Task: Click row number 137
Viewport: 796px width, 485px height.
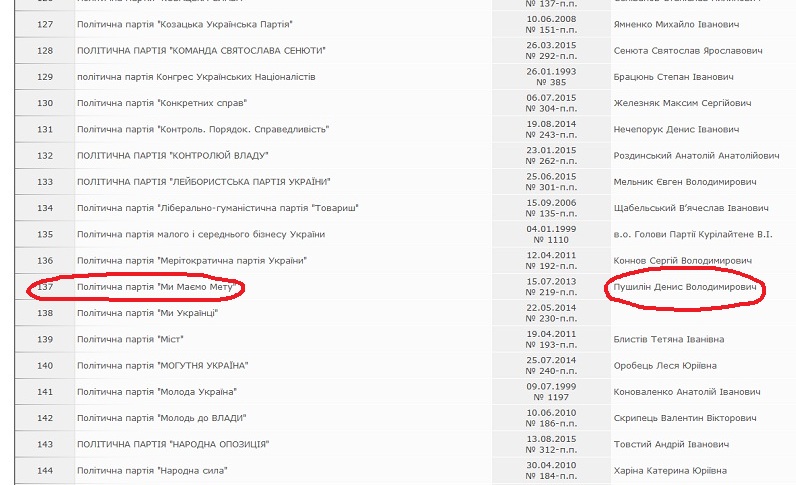Action: (44, 288)
